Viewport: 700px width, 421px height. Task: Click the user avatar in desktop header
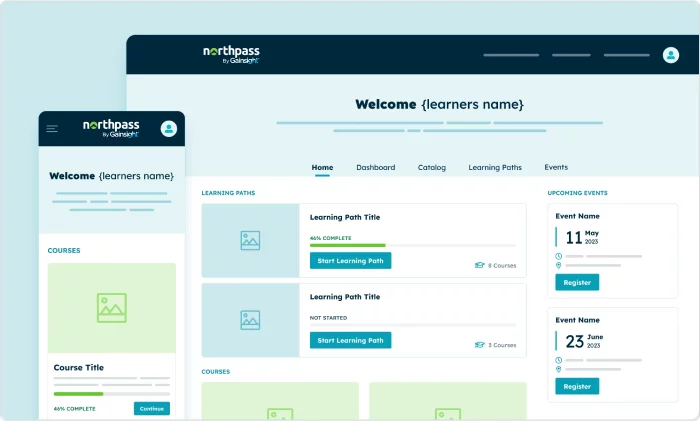tap(671, 55)
